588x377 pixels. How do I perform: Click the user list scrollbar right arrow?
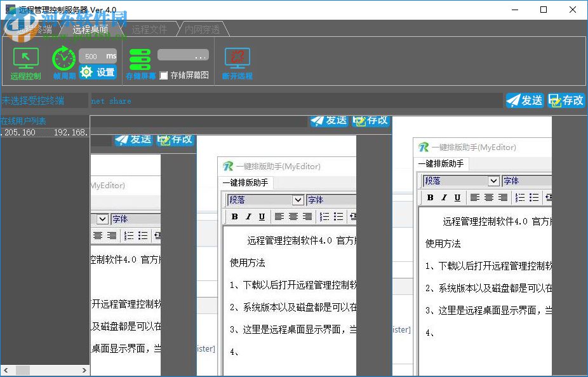tap(84, 370)
